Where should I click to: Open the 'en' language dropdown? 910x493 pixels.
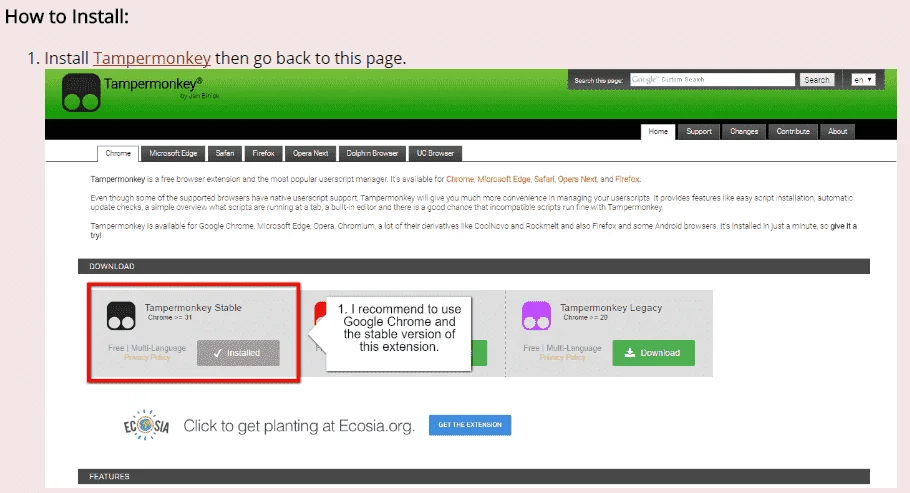click(863, 80)
